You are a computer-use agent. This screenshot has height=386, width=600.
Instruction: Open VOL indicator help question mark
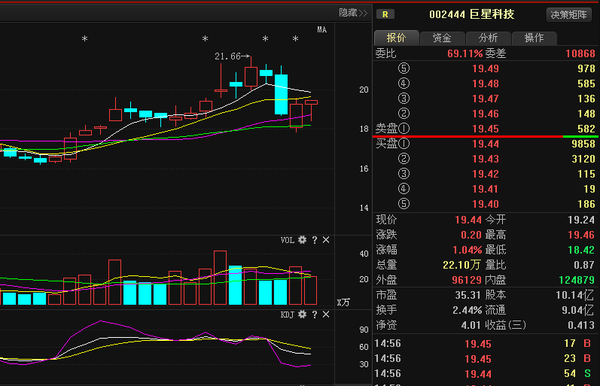pyautogui.click(x=314, y=240)
